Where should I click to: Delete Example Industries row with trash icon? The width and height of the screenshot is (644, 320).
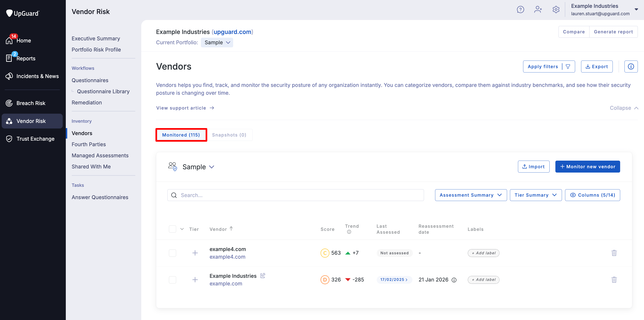pos(614,280)
